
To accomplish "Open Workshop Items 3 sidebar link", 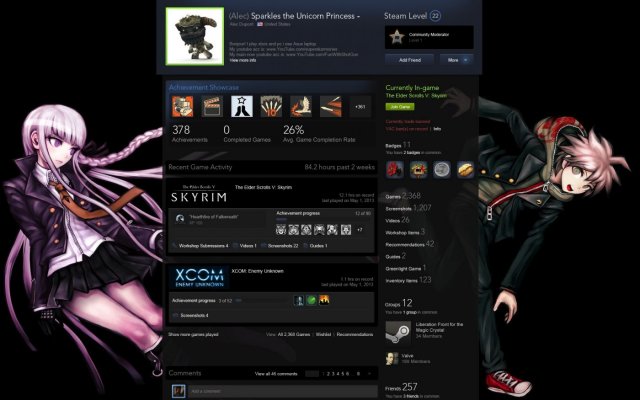I will 405,232.
